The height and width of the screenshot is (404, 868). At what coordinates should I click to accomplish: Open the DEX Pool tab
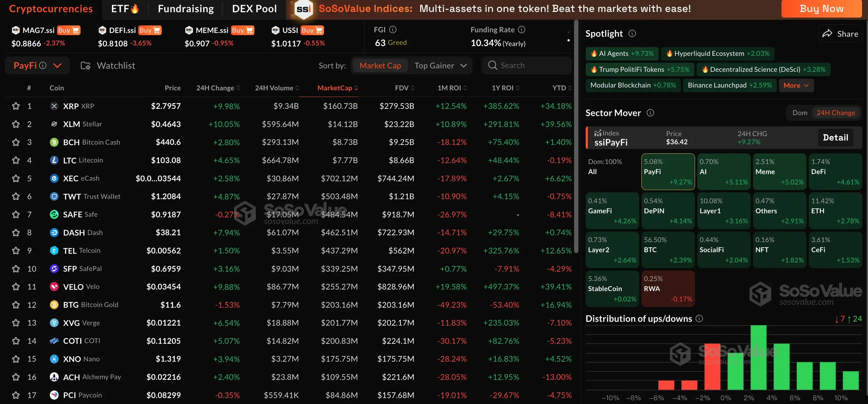254,9
